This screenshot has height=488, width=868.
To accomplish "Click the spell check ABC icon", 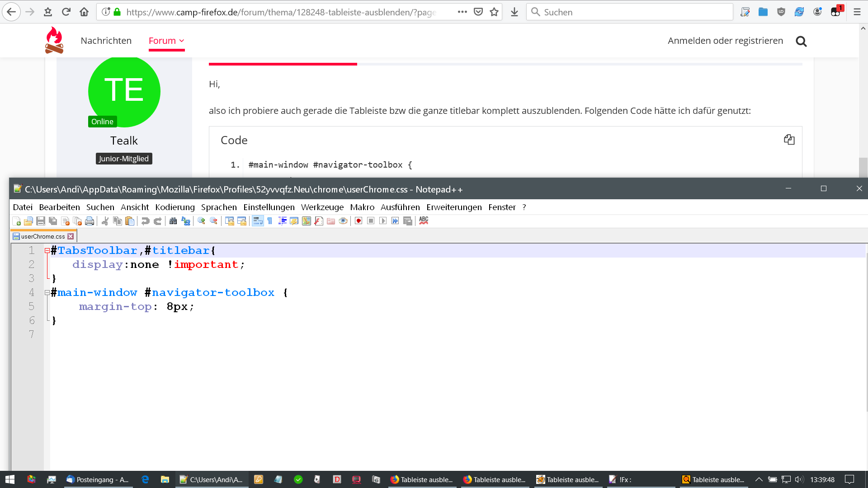I will coord(424,221).
